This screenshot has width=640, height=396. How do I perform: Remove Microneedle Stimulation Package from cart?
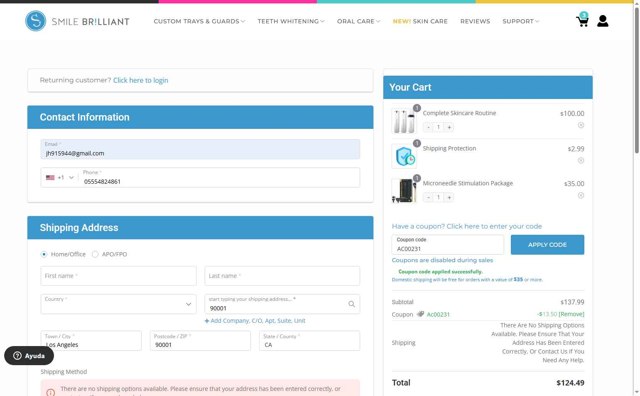pos(580,196)
